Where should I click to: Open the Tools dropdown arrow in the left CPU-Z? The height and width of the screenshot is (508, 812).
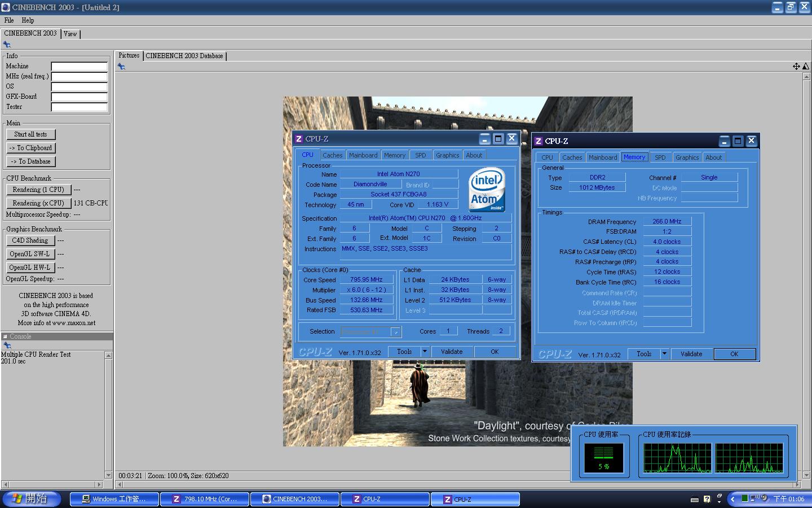pos(425,352)
